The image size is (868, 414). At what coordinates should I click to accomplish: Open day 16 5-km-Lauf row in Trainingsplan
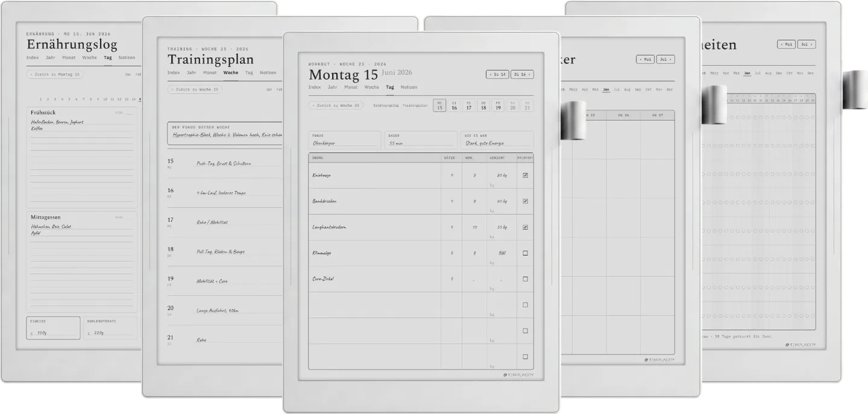[225, 193]
